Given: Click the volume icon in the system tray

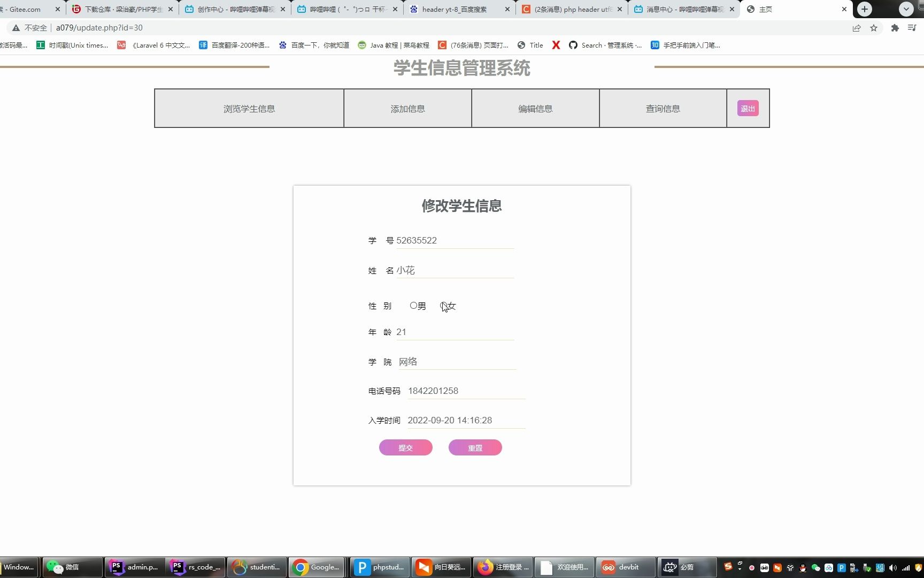Looking at the screenshot, I should (x=892, y=568).
